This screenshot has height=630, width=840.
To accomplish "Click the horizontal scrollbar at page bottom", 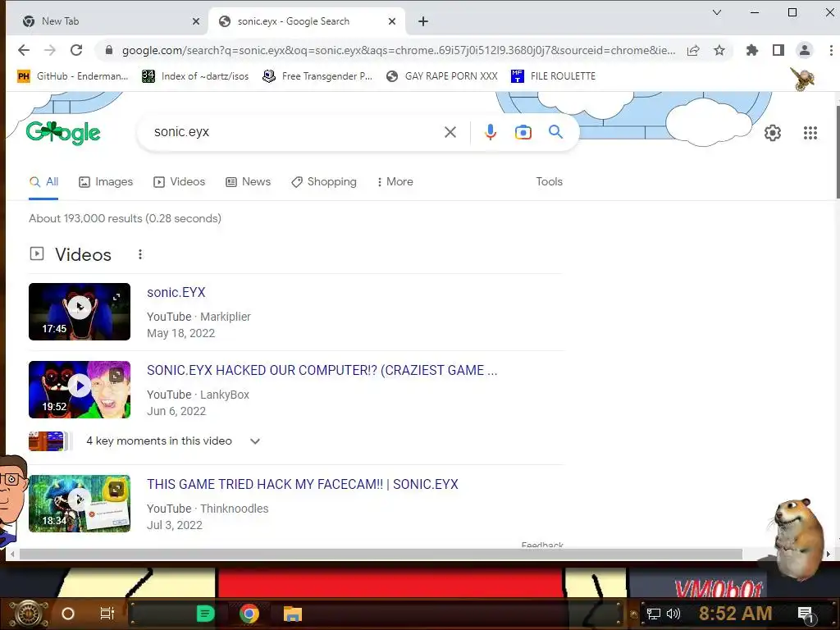I will 381,554.
